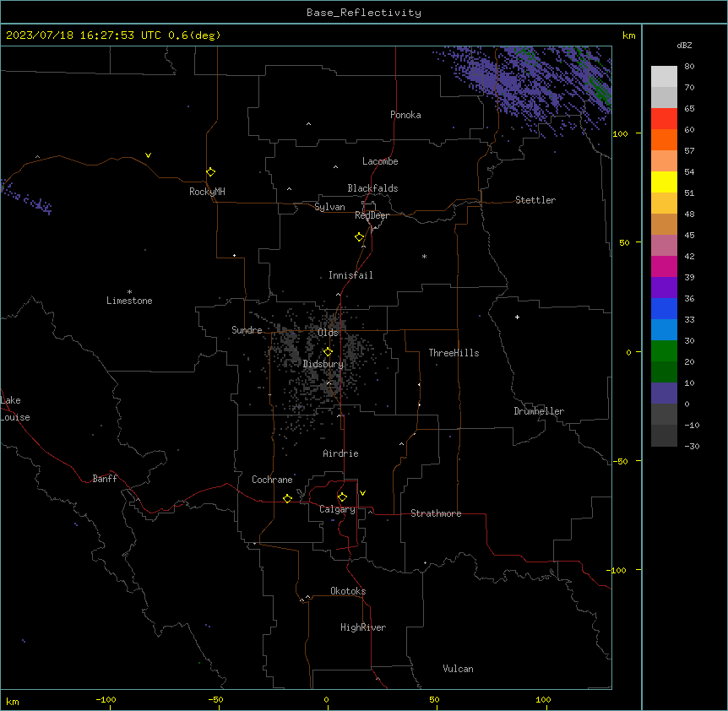The height and width of the screenshot is (711, 728).
Task: Select the orange 60-57 dBZ legend swatch
Action: (664, 139)
